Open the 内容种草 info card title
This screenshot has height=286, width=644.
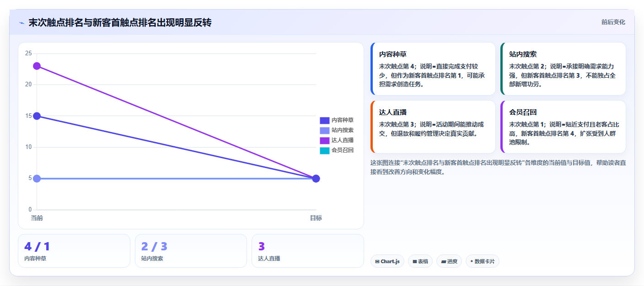(393, 54)
